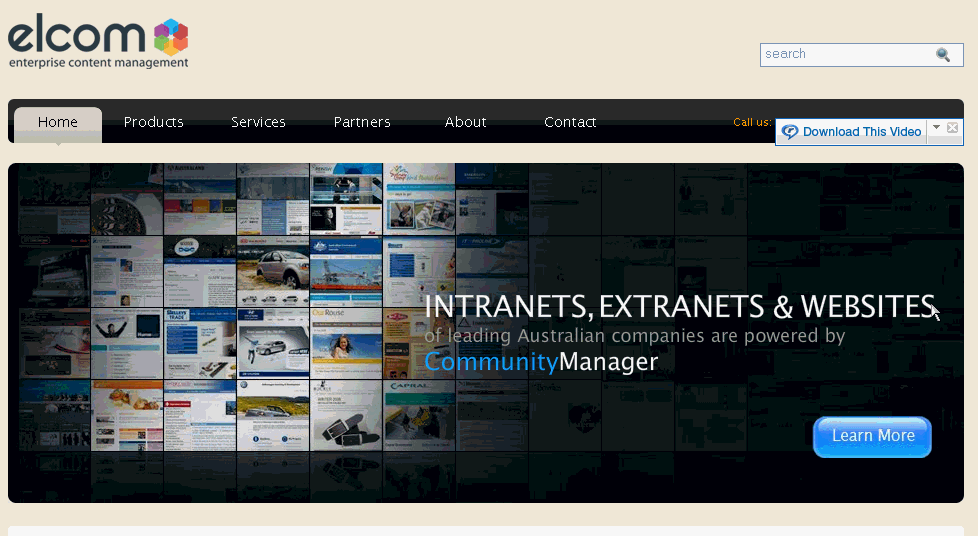This screenshot has height=536, width=978.
Task: Open the About menu
Action: 465,122
